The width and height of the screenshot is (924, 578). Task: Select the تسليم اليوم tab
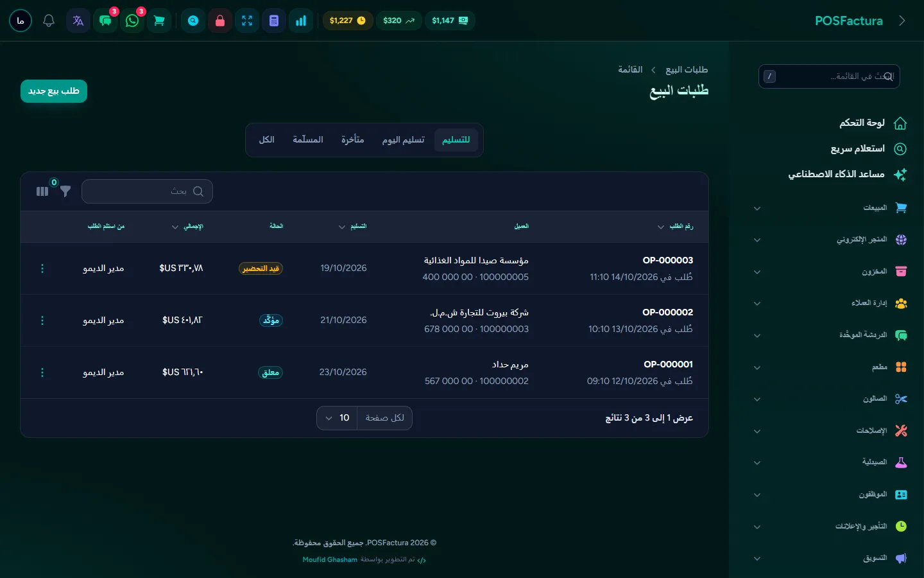[404, 140]
